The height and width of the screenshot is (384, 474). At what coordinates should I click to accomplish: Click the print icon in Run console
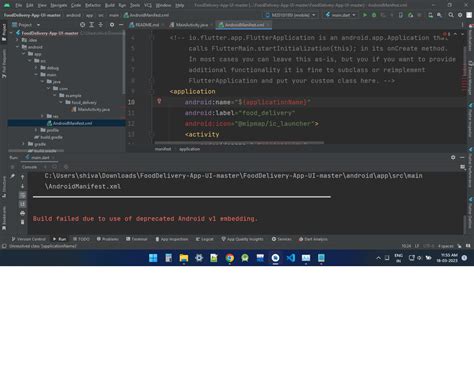(x=22, y=213)
